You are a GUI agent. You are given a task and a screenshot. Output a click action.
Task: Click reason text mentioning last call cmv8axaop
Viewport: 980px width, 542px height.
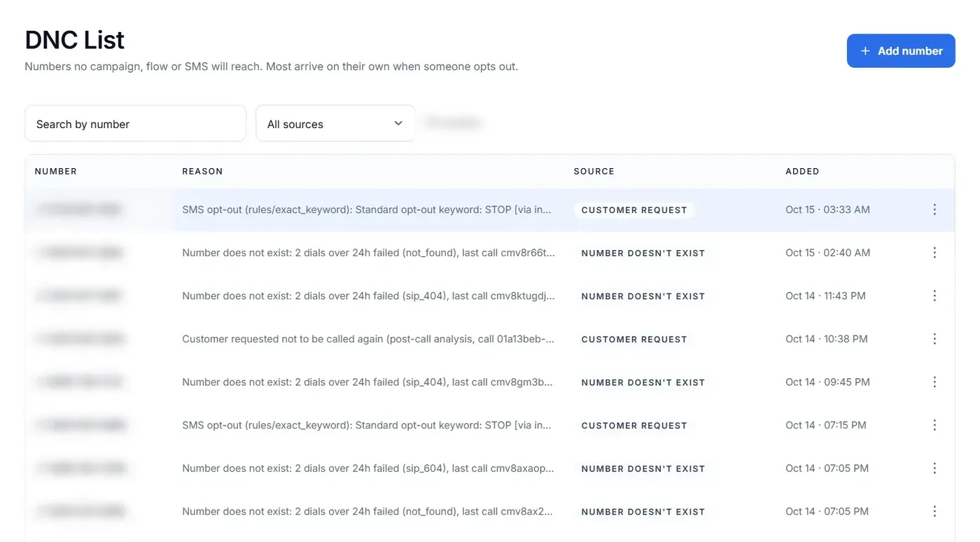pos(368,468)
